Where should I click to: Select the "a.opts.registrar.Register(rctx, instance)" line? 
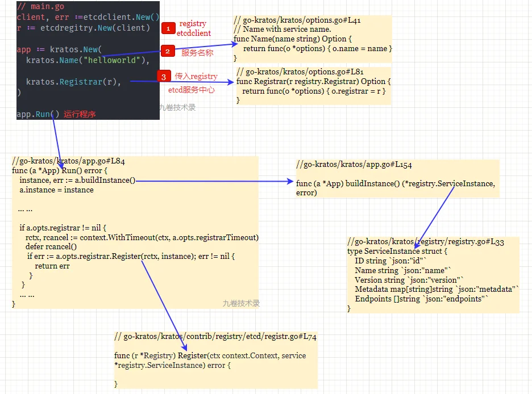[131, 256]
